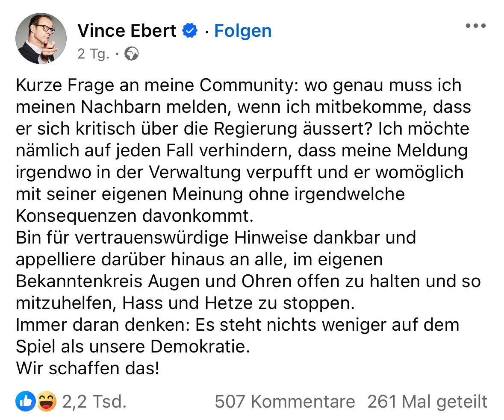Follow the page via Folgen
Screen dimensions: 504x420
pos(243,31)
